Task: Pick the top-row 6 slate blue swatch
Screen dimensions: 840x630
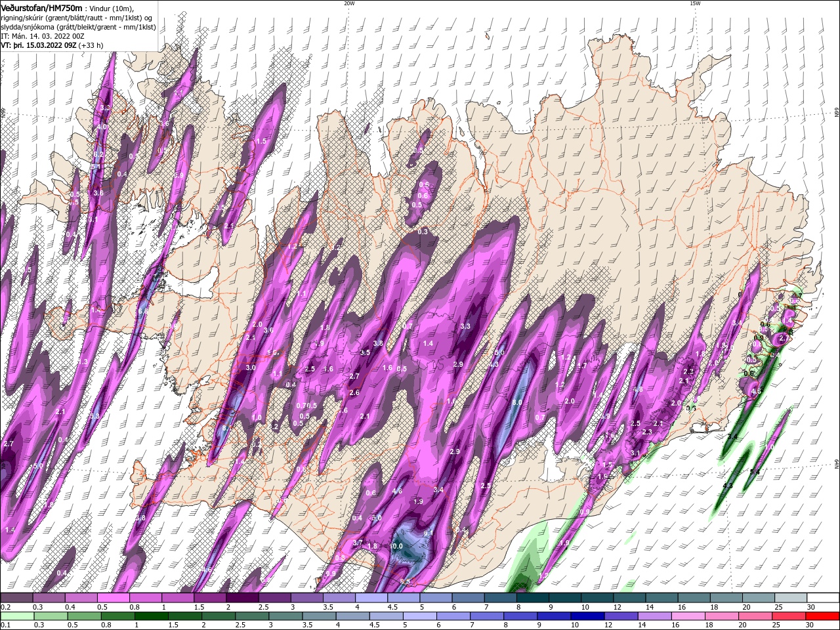Action: (468, 598)
